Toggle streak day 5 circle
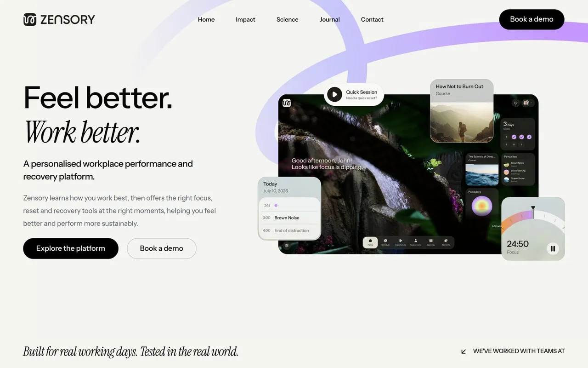The image size is (588, 368). (507, 144)
